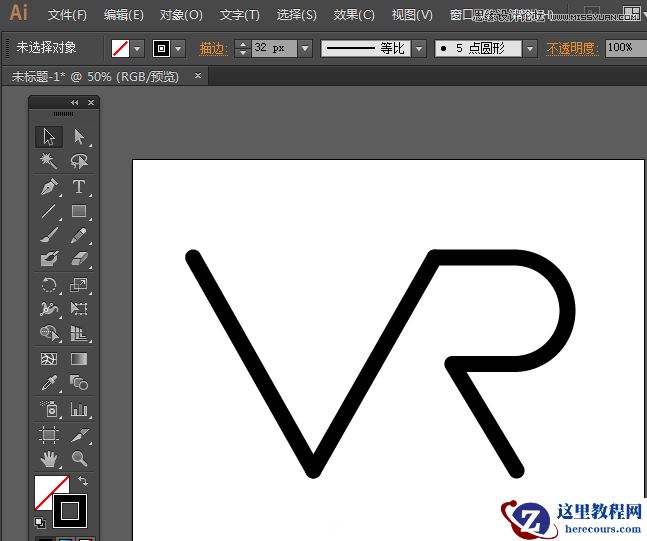The image size is (647, 541).
Task: Click the fill color swatch in control bar
Action: (120, 48)
